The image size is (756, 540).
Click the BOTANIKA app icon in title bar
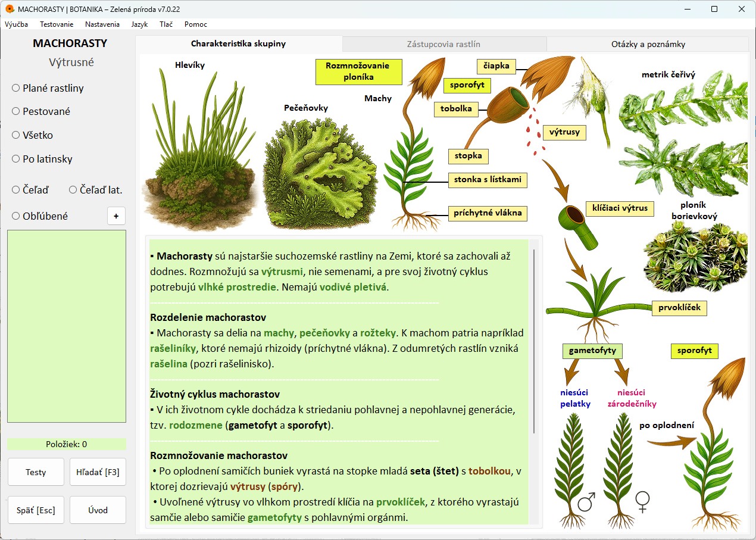10,9
